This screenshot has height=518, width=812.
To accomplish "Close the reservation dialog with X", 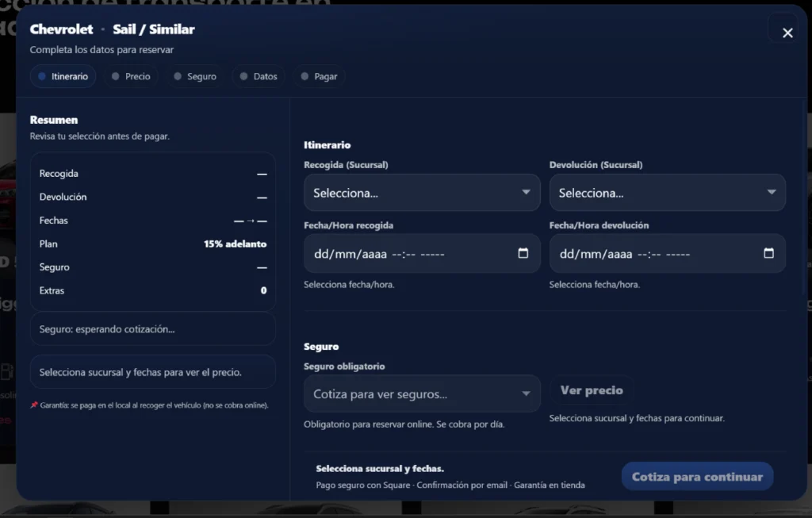I will tap(787, 33).
